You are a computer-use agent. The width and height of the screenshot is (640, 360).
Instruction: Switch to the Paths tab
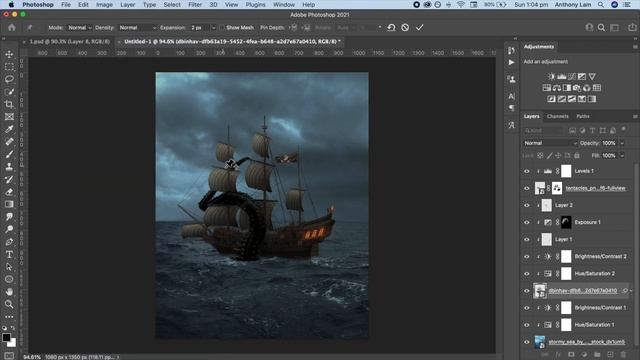(583, 116)
